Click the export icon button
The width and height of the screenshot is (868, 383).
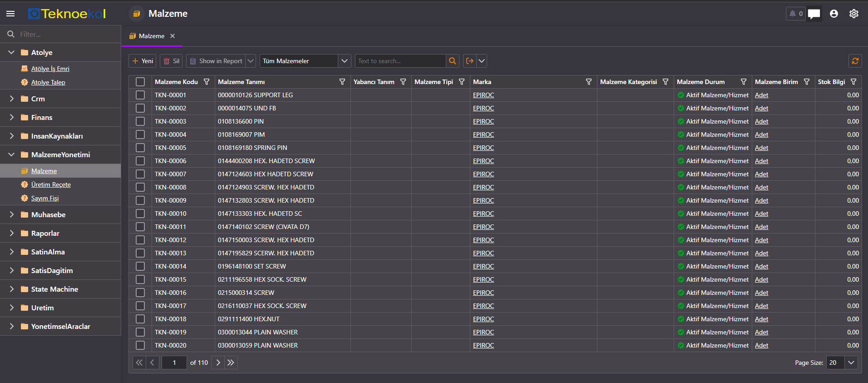coord(470,61)
